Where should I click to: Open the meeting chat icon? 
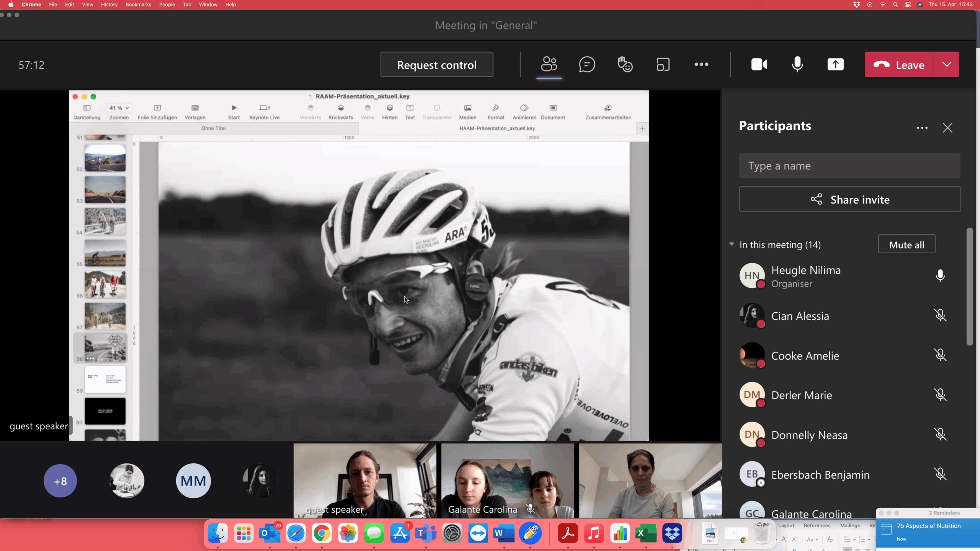pyautogui.click(x=587, y=65)
